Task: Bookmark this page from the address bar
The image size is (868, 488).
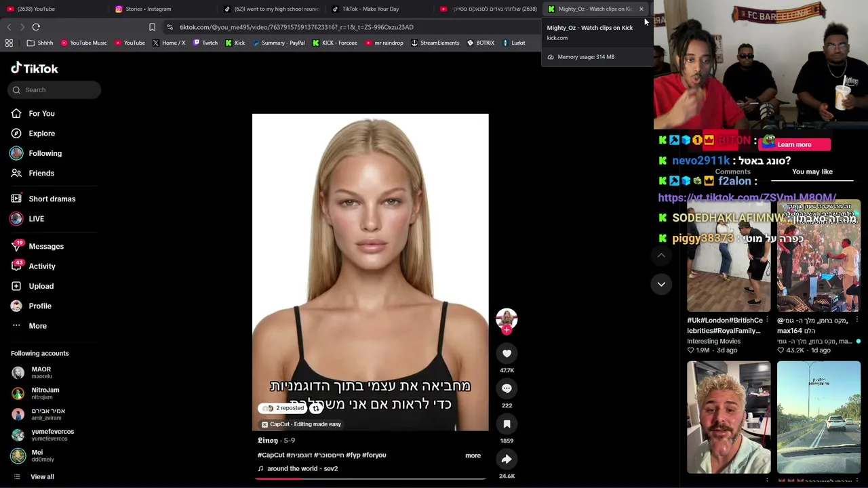Action: pos(152,27)
